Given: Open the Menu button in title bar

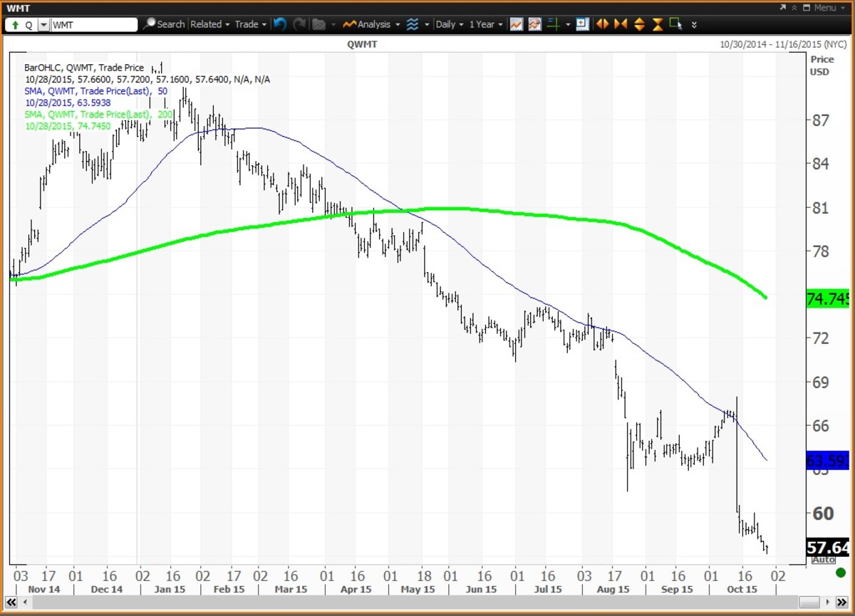Looking at the screenshot, I should pos(824,8).
